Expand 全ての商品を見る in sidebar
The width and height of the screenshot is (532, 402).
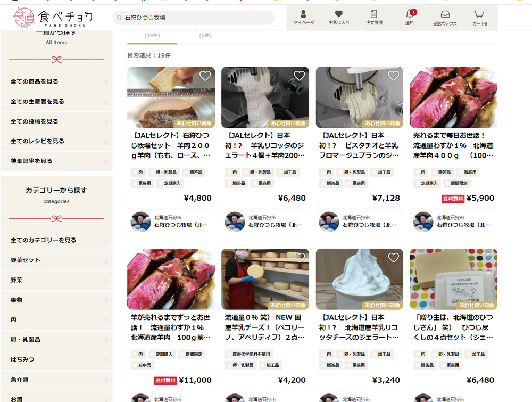[56, 82]
